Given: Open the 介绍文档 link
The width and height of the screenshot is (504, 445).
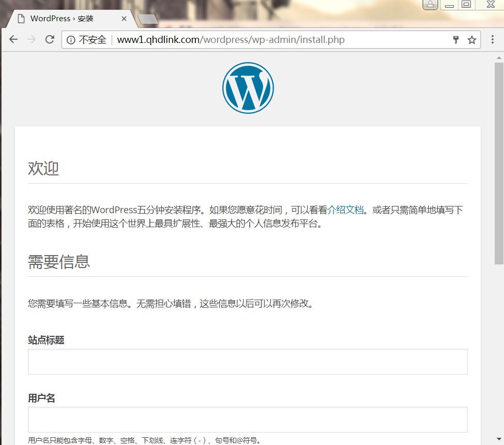Looking at the screenshot, I should (x=345, y=210).
